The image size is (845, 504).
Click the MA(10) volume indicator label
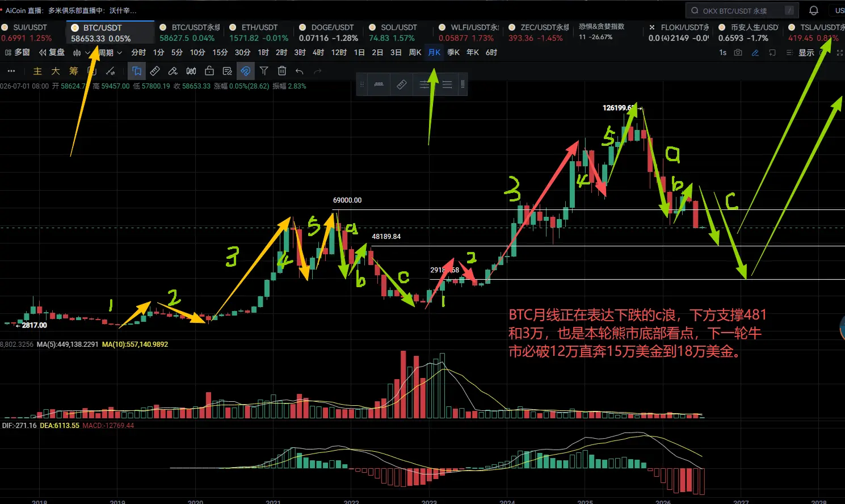[135, 345]
